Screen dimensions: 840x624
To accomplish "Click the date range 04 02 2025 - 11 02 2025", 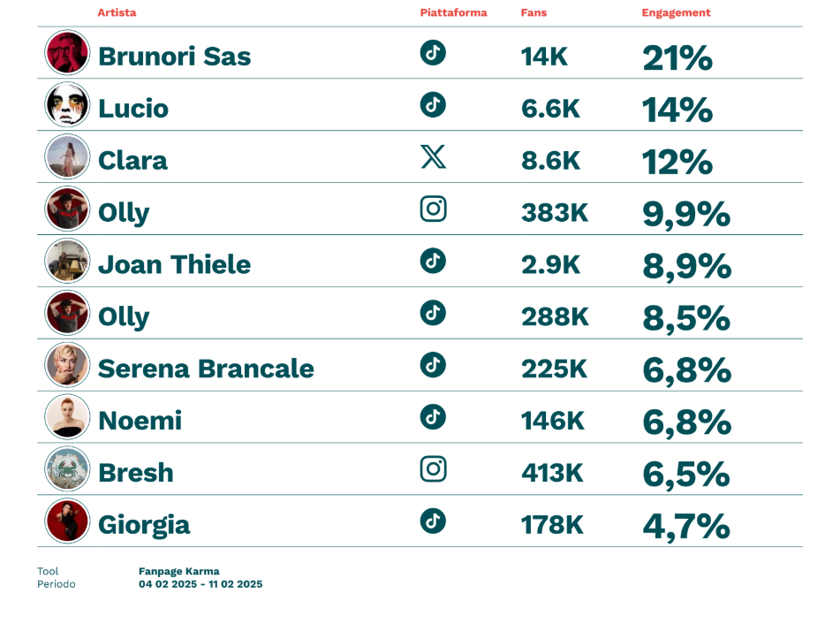I will [201, 584].
